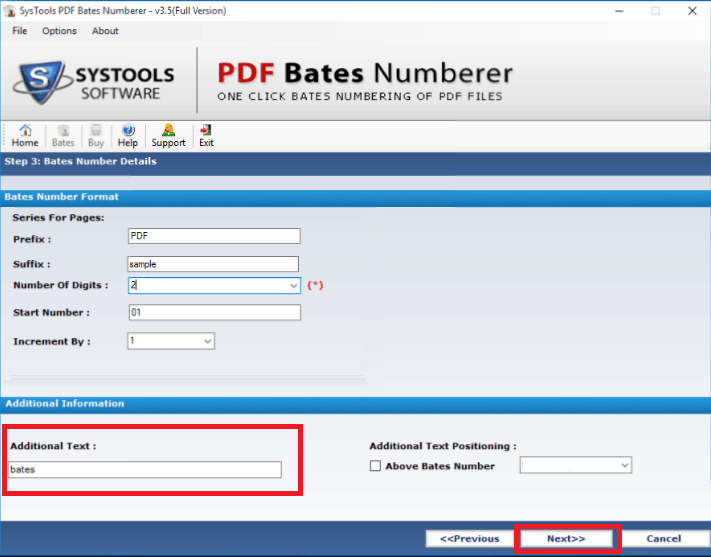Focus the Additional Text field containing bates
This screenshot has height=557, width=711.
click(145, 469)
